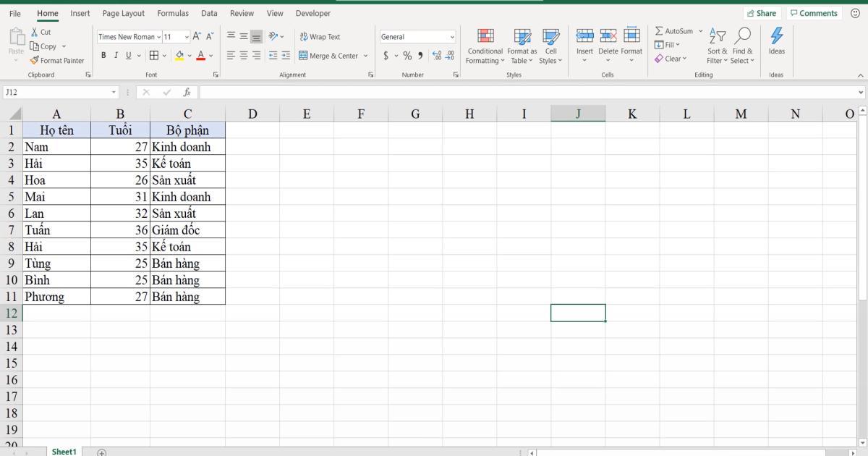The image size is (868, 456).
Task: Open the Number Format dropdown showing General
Action: (x=417, y=36)
